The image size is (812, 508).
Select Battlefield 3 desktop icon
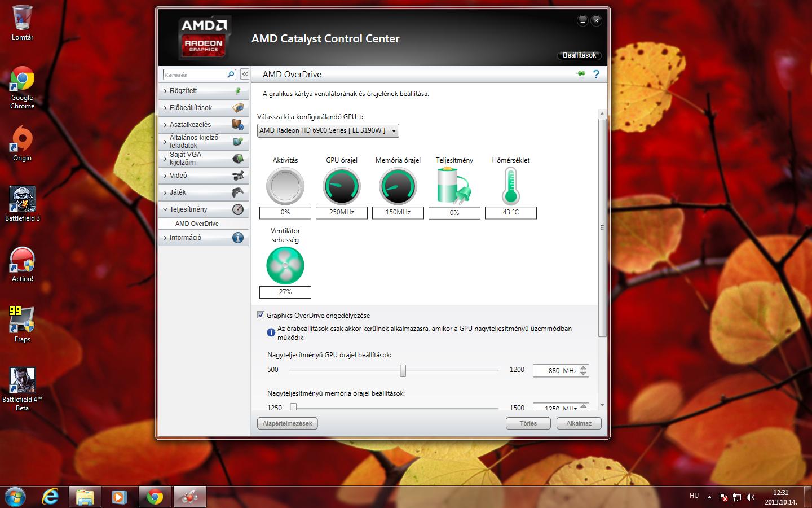(22, 204)
